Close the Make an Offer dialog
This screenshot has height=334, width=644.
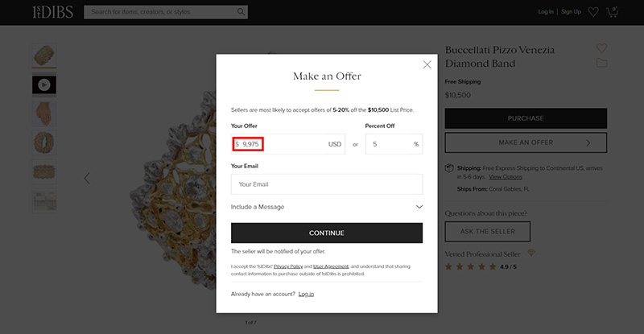pyautogui.click(x=427, y=64)
